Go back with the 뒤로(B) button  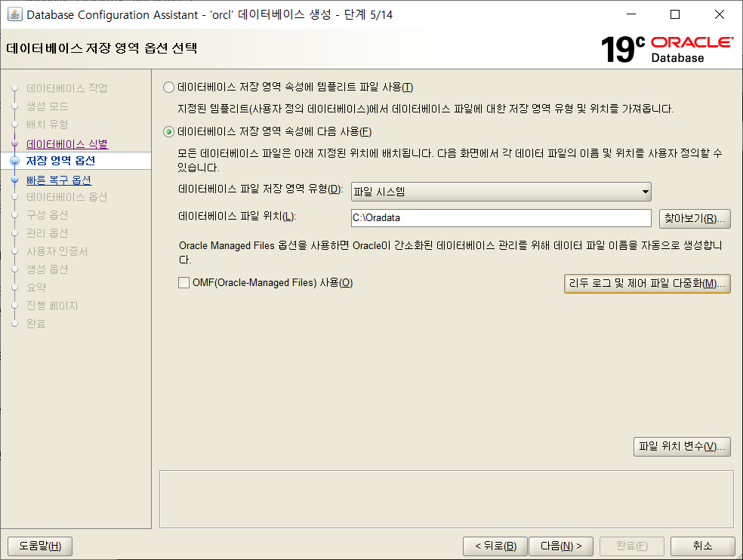pyautogui.click(x=495, y=546)
